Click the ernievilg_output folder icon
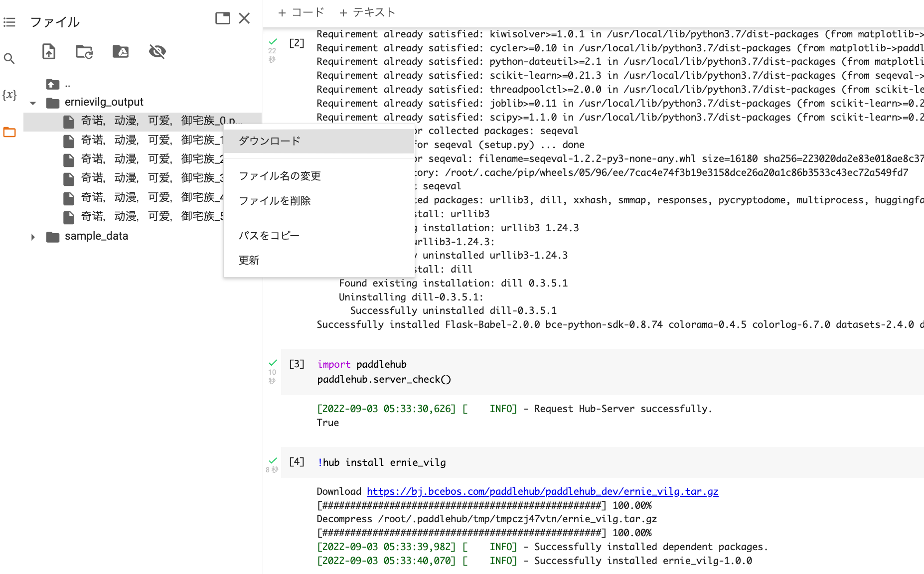The image size is (924, 574). 53,103
